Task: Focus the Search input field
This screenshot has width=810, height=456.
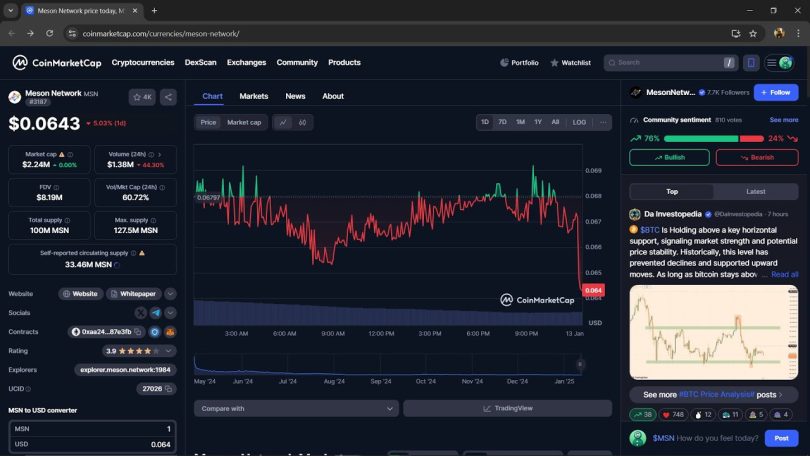Action: [x=670, y=62]
